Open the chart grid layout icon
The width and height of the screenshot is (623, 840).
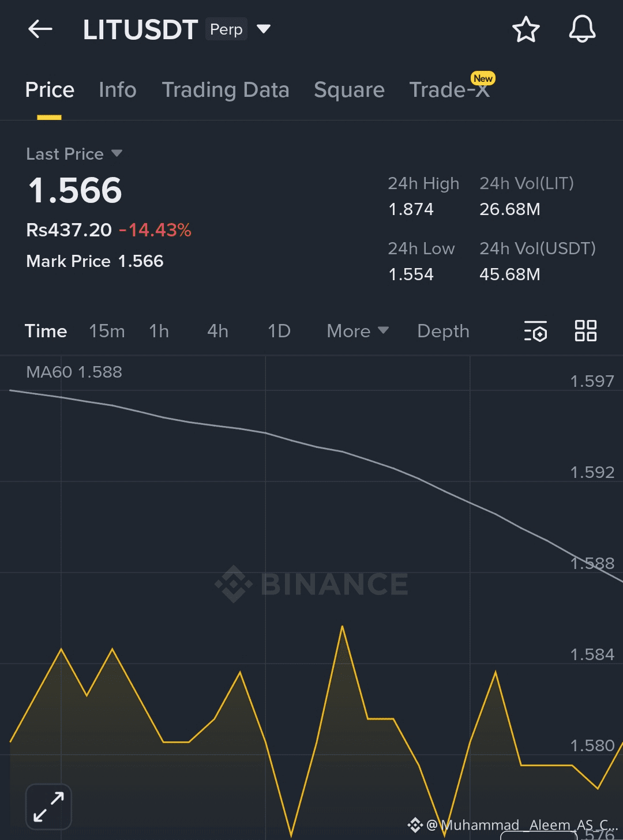coord(586,331)
